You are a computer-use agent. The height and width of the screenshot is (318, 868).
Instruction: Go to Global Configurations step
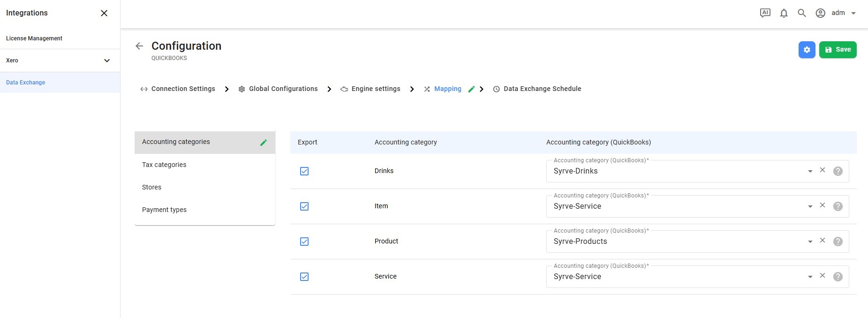283,89
